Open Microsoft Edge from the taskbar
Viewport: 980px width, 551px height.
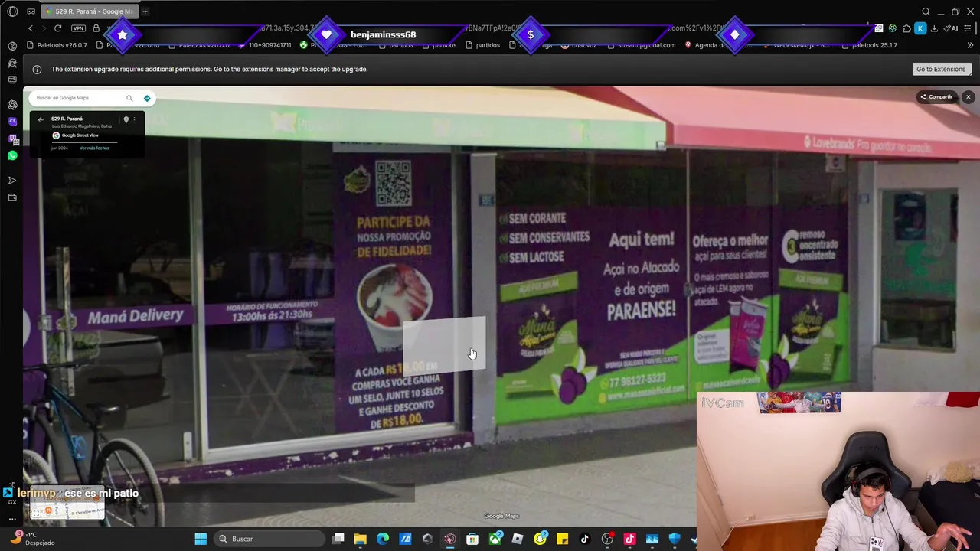tap(383, 539)
